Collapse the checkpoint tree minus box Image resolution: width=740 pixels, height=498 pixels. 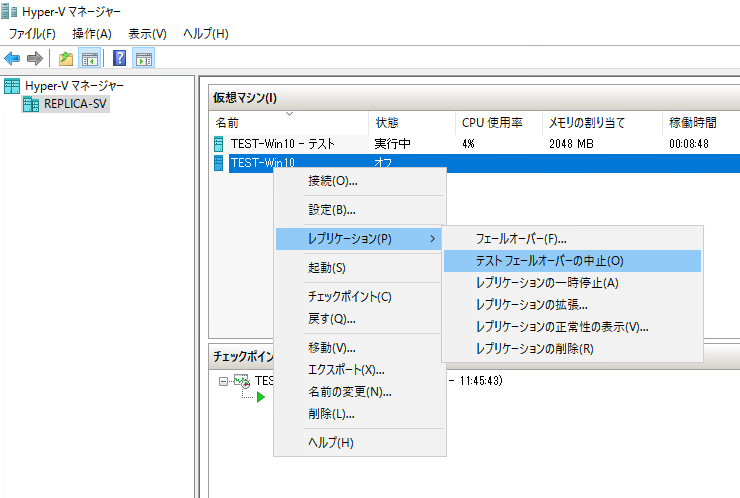tap(223, 381)
